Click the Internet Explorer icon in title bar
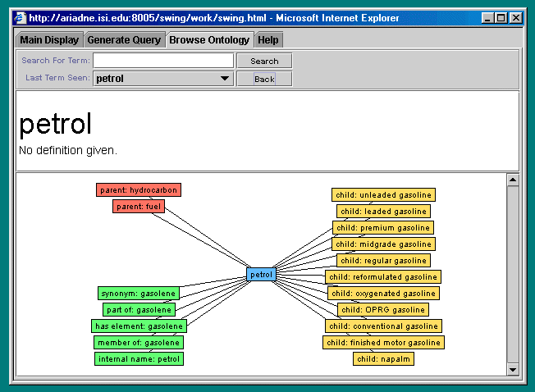 pos(20,17)
